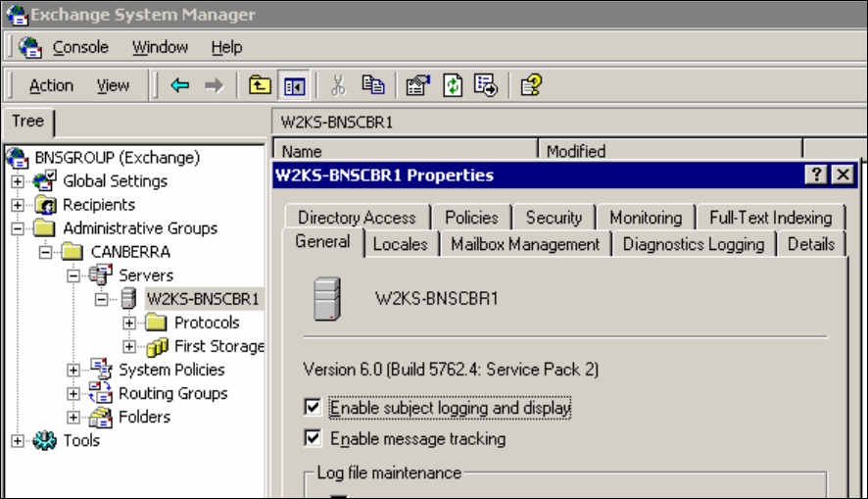Switch to the Details tab
This screenshot has height=499, width=868.
(811, 244)
